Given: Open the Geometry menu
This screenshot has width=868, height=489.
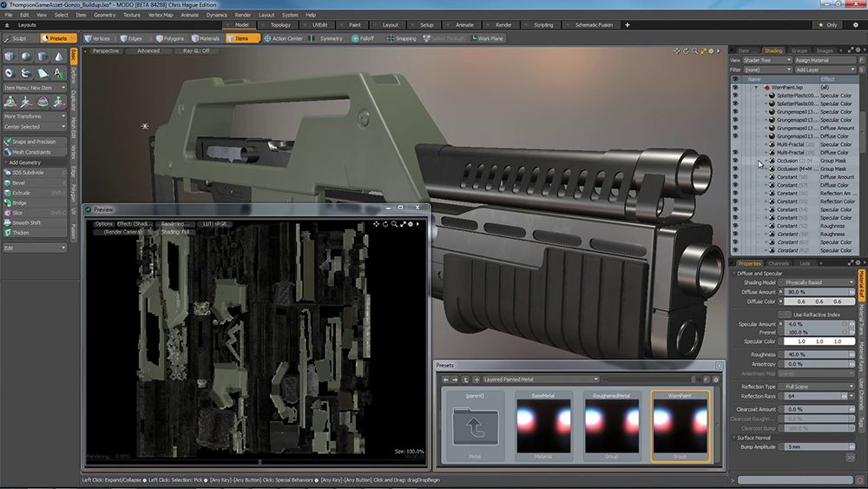Looking at the screenshot, I should tap(104, 15).
